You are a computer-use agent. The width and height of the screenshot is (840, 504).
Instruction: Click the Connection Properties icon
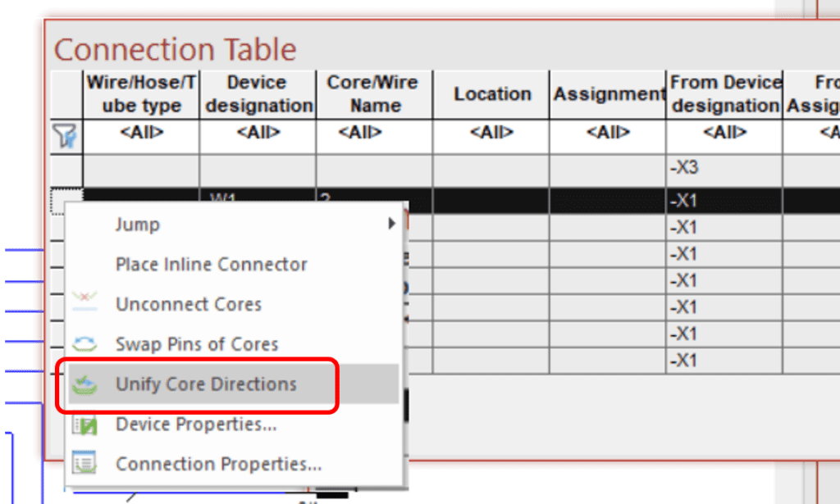pos(86,463)
